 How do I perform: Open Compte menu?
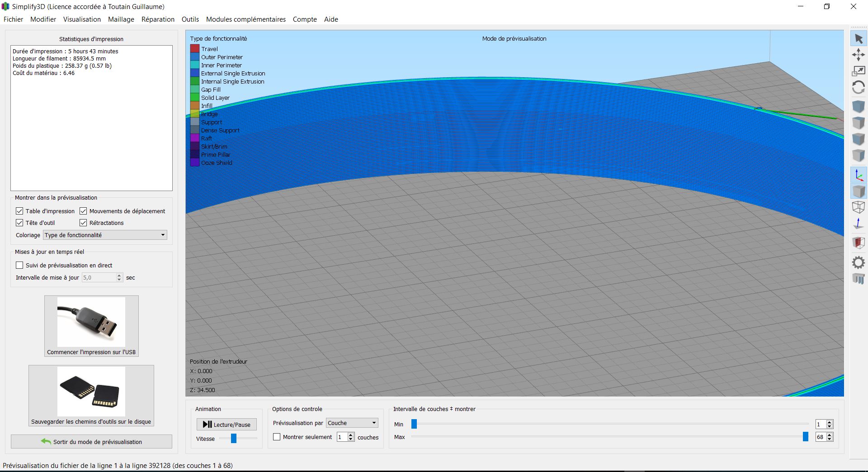[x=305, y=19]
